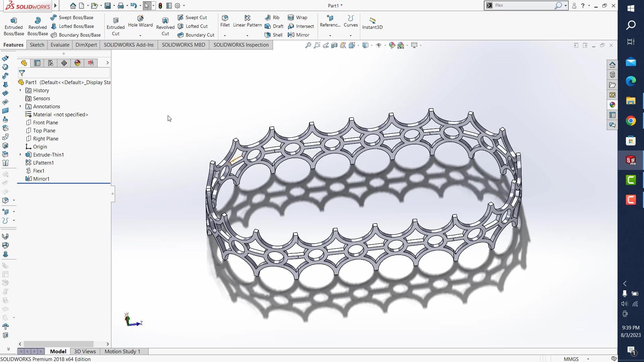Click the Hole Wizard icon
The height and width of the screenshot is (362, 644).
140,18
